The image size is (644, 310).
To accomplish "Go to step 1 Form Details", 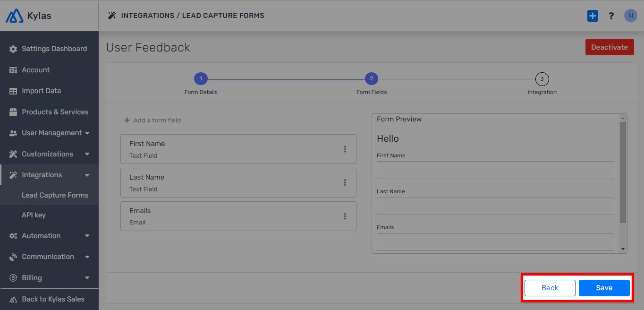I will 201,79.
